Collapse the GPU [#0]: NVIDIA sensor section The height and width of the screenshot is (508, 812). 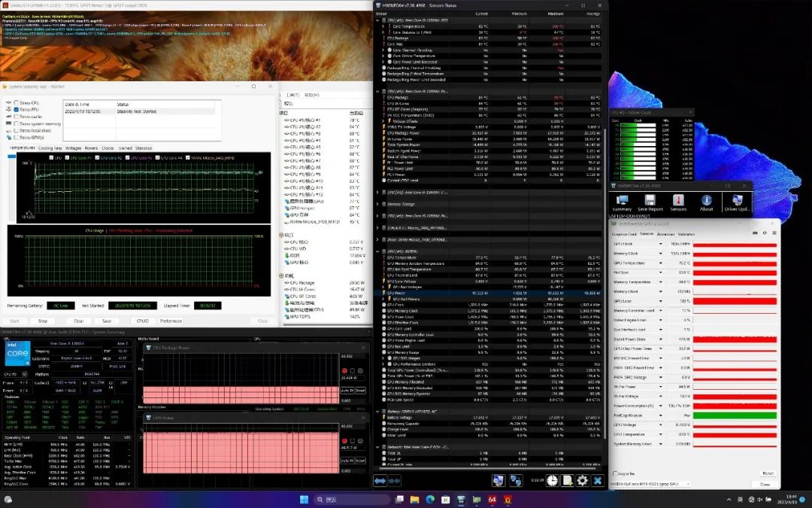(377, 250)
